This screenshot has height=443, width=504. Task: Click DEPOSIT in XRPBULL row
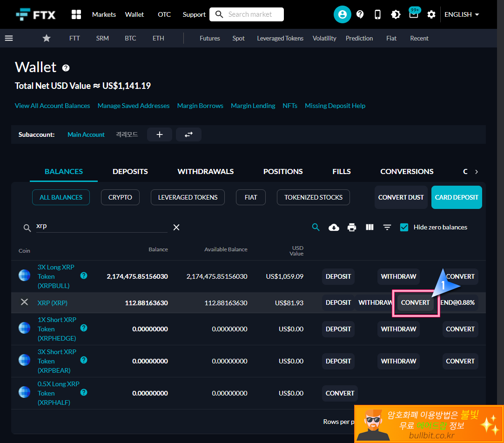(338, 276)
